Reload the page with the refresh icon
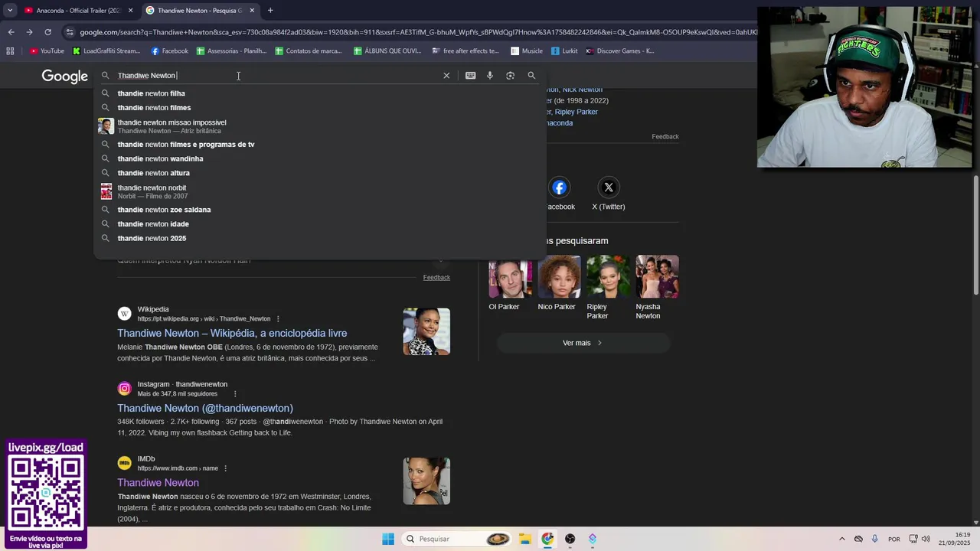The width and height of the screenshot is (980, 551). [x=47, y=32]
